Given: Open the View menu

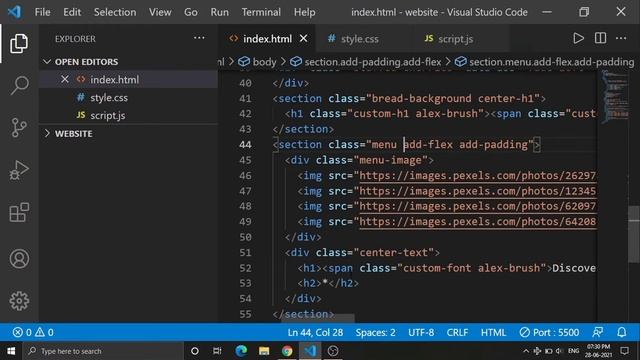Looking at the screenshot, I should pyautogui.click(x=160, y=12).
